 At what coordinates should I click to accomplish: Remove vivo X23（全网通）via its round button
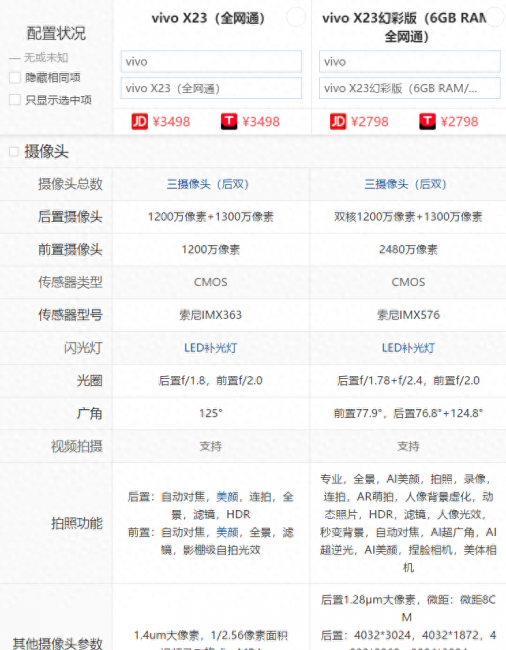296,17
